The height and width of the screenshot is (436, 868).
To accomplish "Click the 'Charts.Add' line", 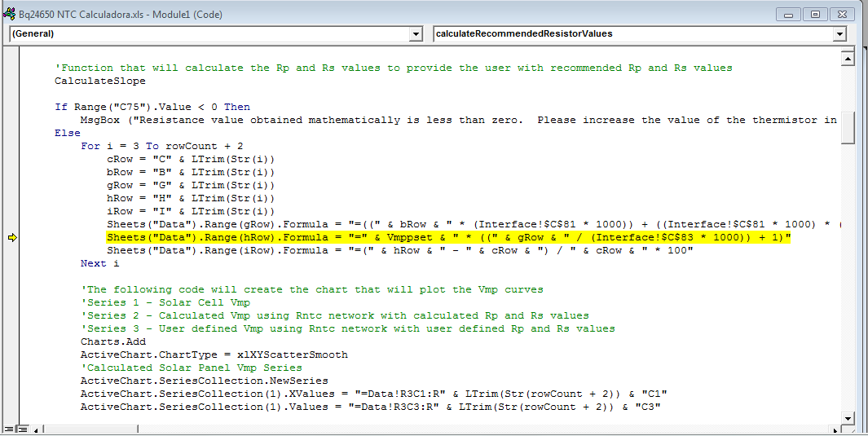I will click(x=113, y=341).
